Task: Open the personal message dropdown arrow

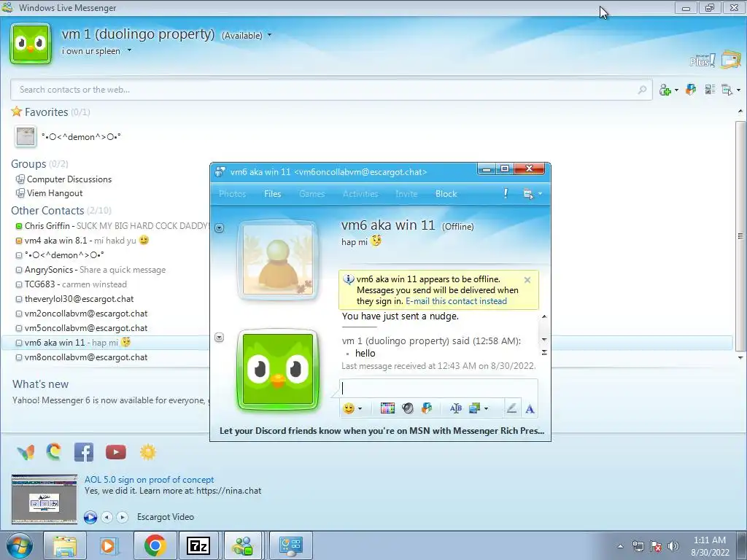Action: pos(129,50)
